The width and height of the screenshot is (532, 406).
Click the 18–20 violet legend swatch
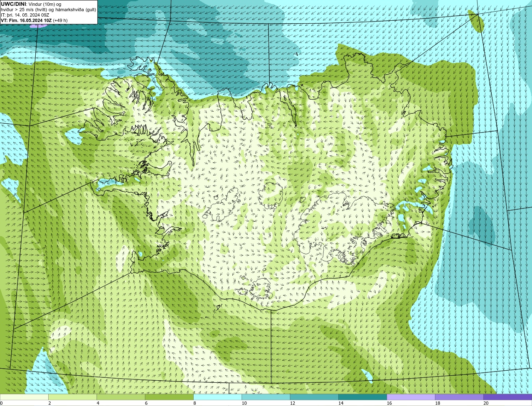(459, 397)
